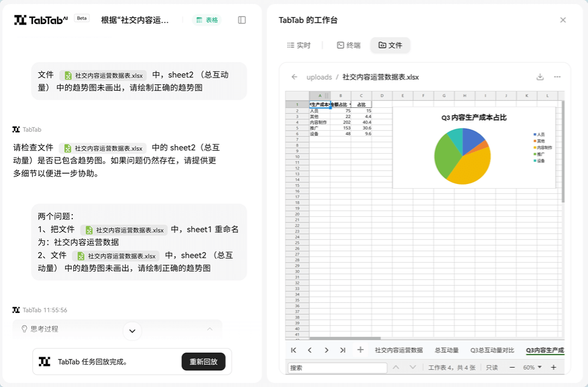Click the 重新回放 button
This screenshot has width=588, height=387.
click(203, 362)
